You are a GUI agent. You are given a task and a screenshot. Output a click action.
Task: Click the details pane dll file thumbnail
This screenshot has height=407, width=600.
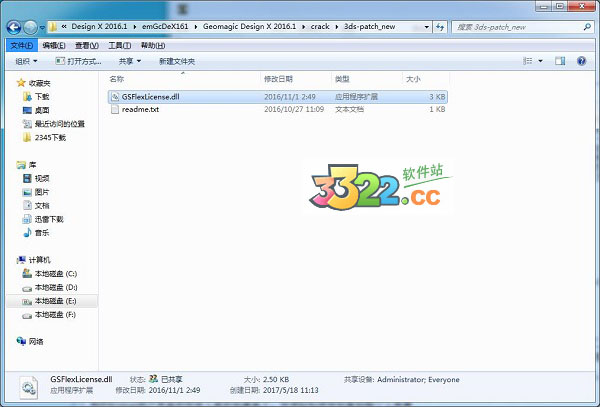point(29,387)
